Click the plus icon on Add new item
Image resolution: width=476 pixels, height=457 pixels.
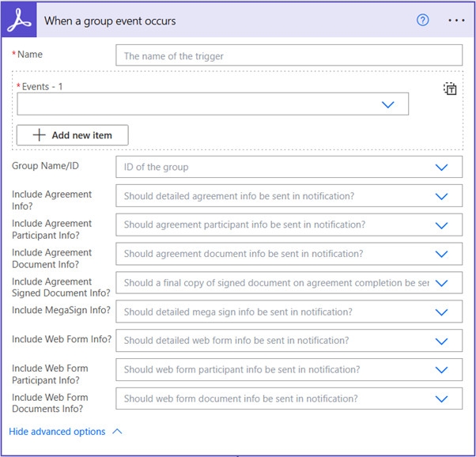point(39,135)
